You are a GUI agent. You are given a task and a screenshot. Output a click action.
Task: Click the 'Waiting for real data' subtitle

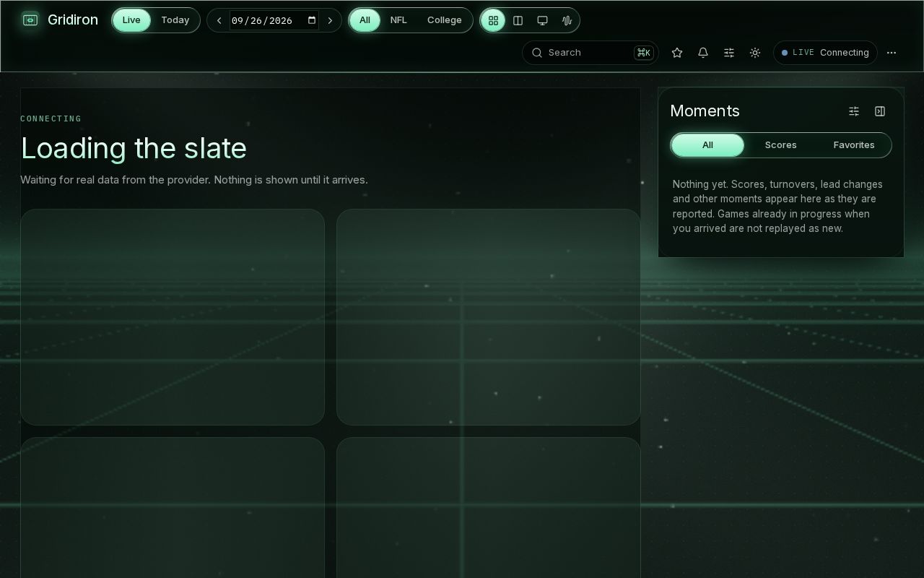tap(194, 180)
